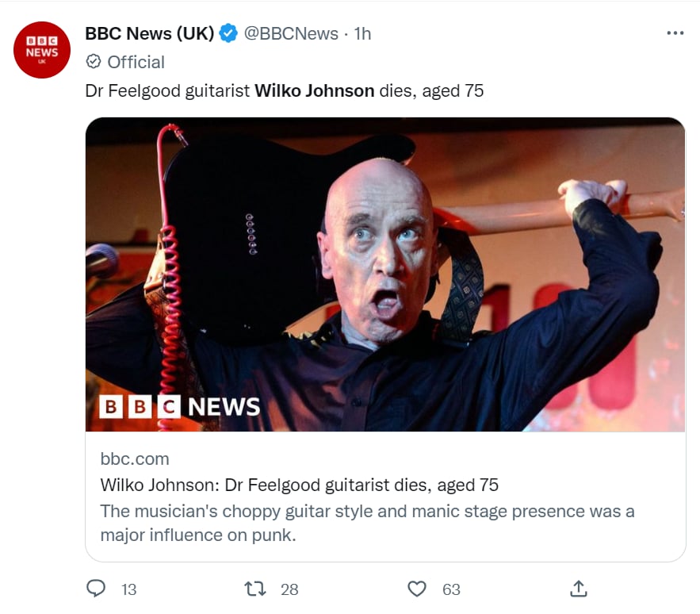Screen dimensions: 700x614
Task: Click the Official label text
Action: tap(136, 62)
